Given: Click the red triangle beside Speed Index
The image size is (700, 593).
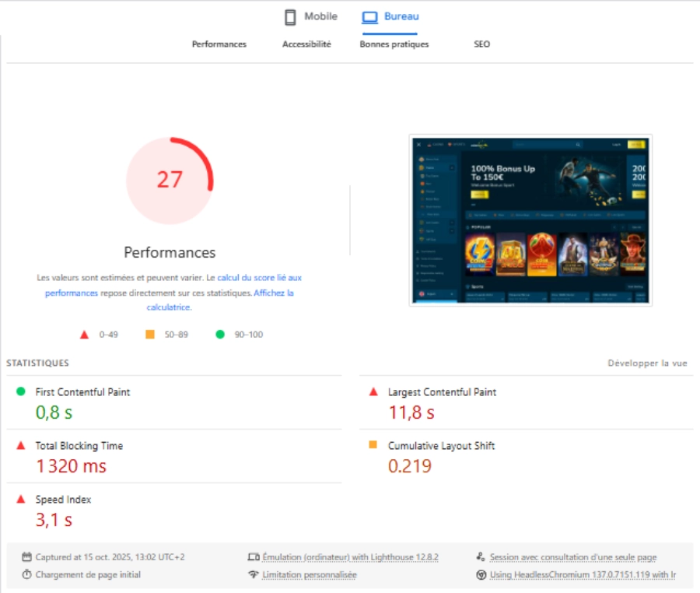Looking at the screenshot, I should point(21,499).
